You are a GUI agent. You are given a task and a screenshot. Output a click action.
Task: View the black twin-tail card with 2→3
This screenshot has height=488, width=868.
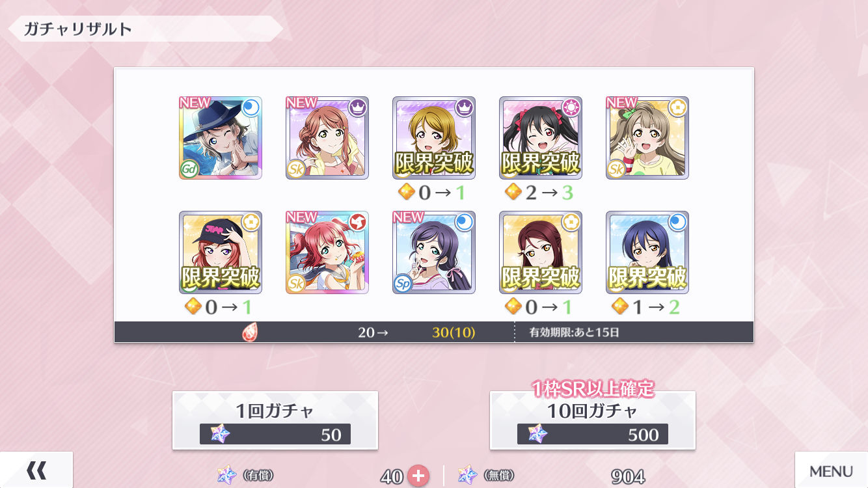pyautogui.click(x=541, y=138)
